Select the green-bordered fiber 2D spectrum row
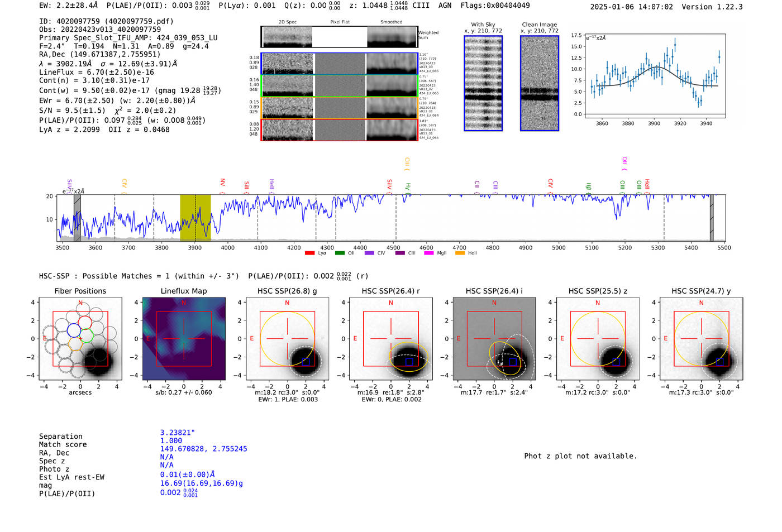 [x=340, y=86]
